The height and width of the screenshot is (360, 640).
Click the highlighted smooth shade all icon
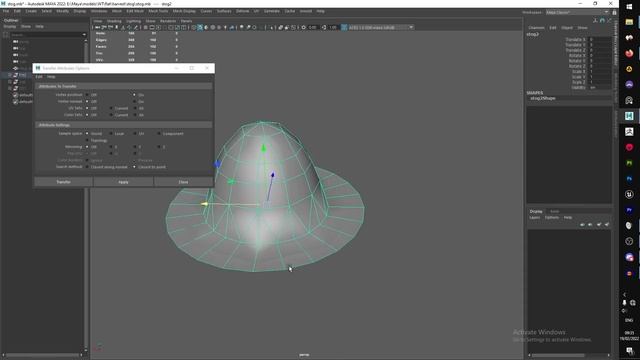[x=200, y=27]
